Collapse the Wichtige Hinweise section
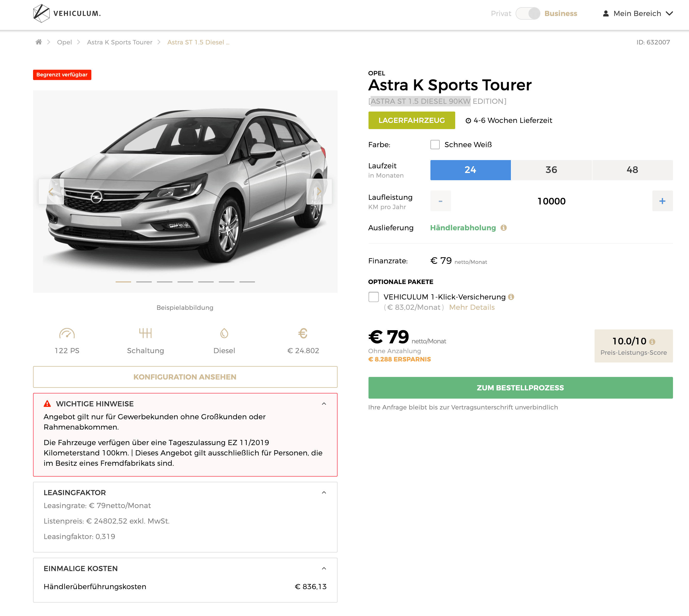Image resolution: width=689 pixels, height=616 pixels. (324, 404)
